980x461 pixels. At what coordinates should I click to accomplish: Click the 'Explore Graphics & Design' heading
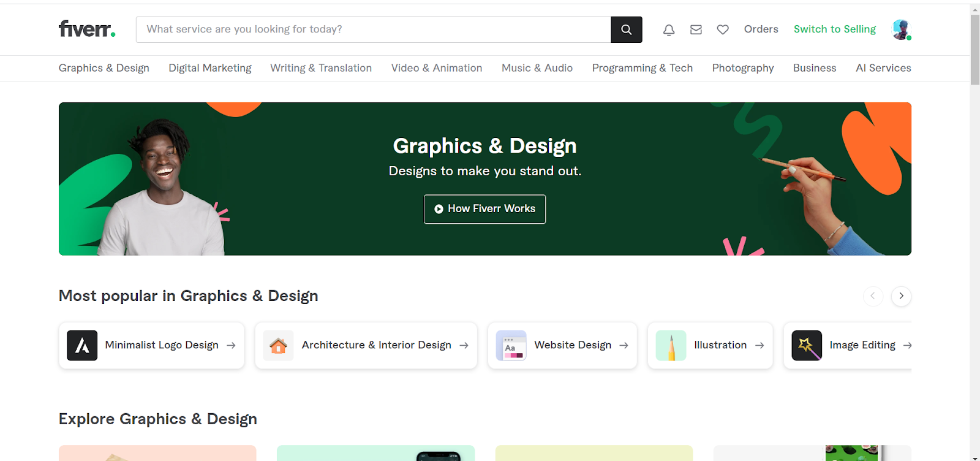158,419
